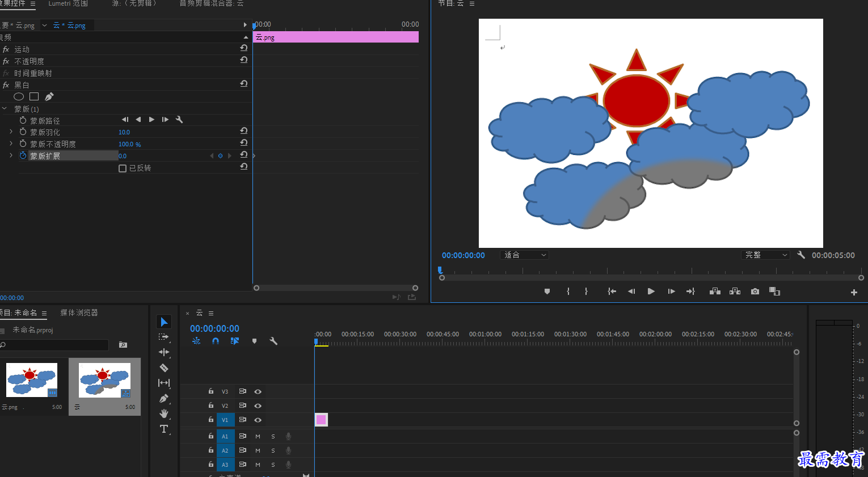Toggle 已反转 mask inverted checkbox

[122, 168]
